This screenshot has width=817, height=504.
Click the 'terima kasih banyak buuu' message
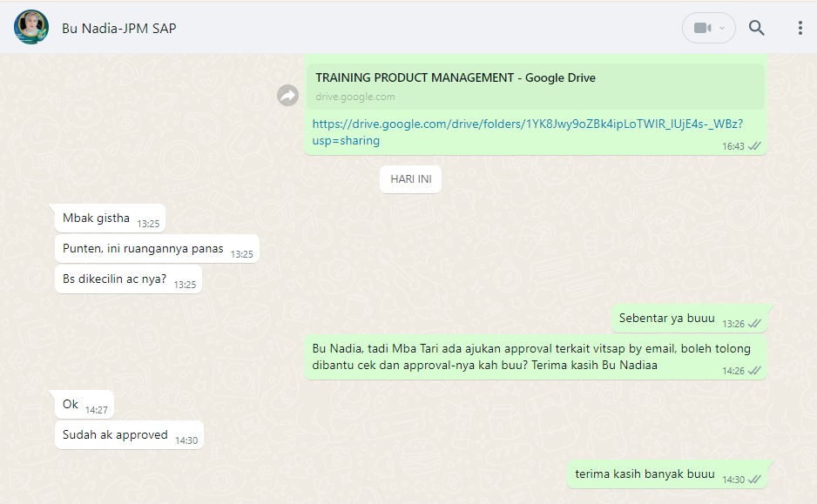click(x=645, y=474)
